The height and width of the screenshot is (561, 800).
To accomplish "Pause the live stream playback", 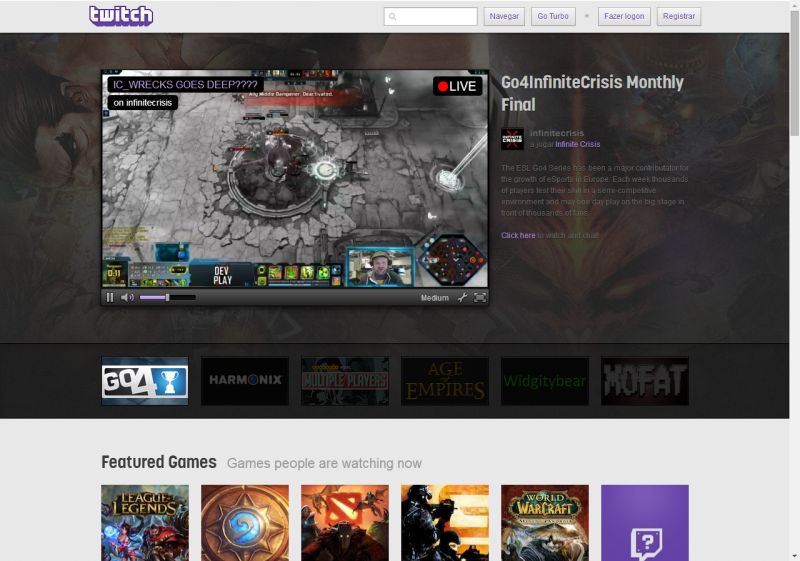I will pos(110,297).
